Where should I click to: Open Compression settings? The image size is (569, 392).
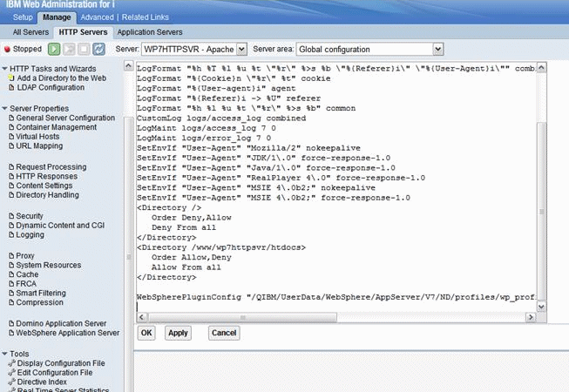point(39,302)
